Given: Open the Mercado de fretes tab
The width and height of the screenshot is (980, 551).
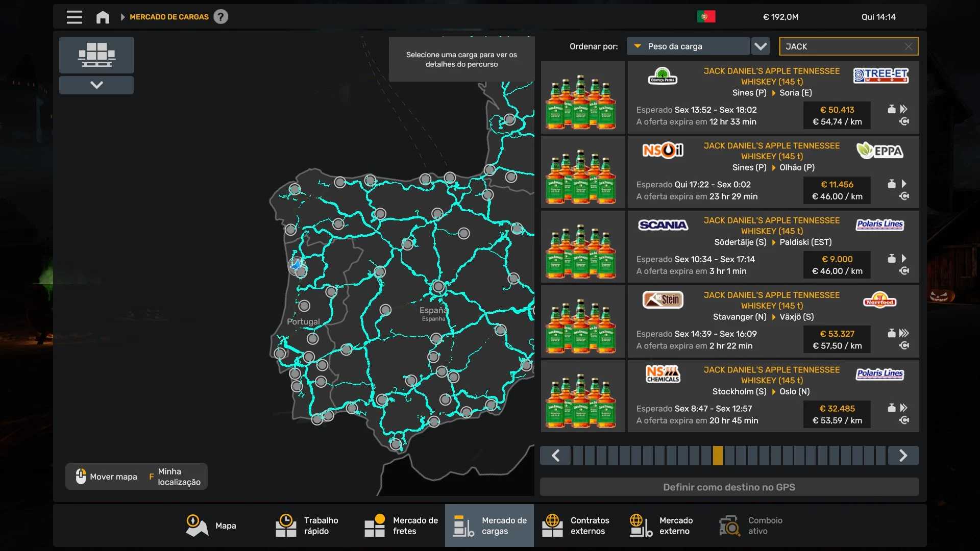Looking at the screenshot, I should point(401,525).
